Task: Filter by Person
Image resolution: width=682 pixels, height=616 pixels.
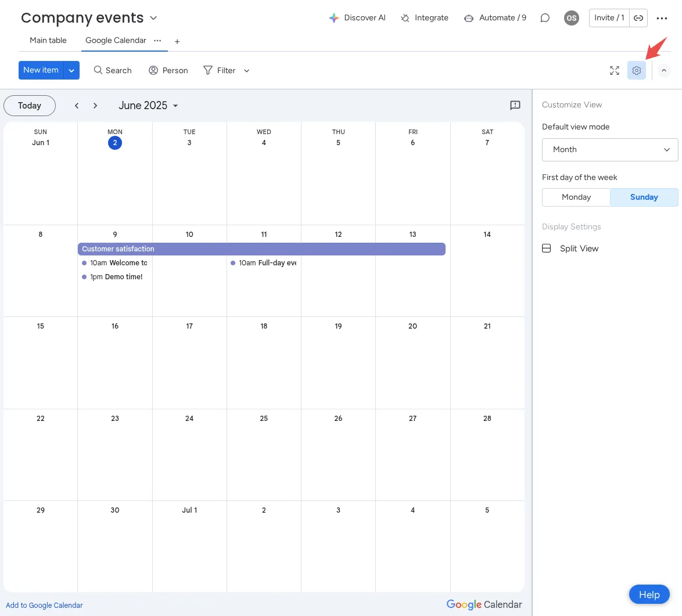Action: 168,70
